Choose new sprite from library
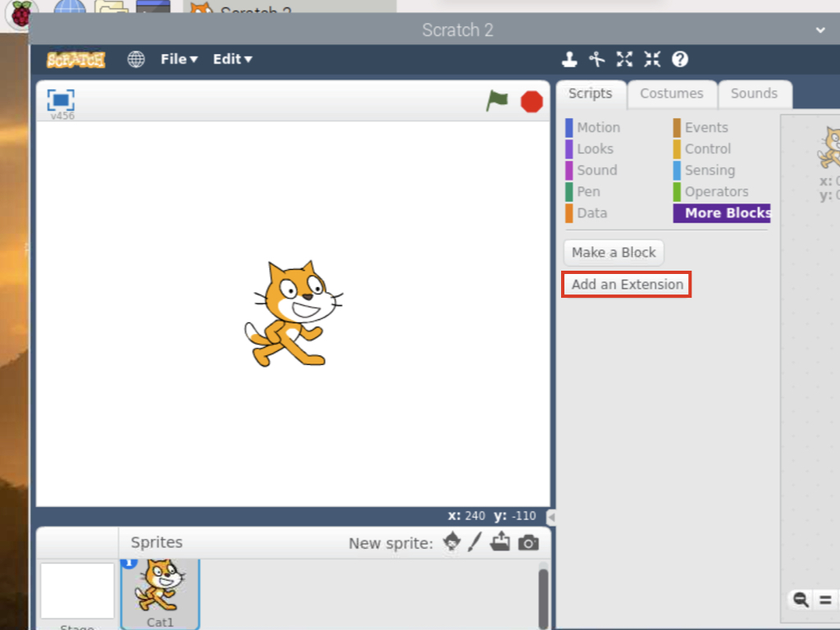Image resolution: width=840 pixels, height=630 pixels. (452, 542)
